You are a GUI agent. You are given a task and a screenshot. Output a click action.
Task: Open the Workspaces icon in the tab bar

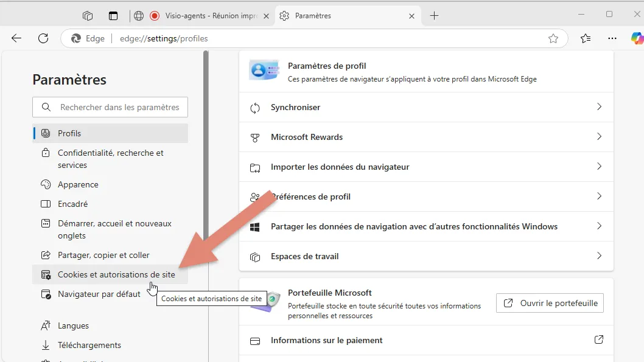pos(88,16)
